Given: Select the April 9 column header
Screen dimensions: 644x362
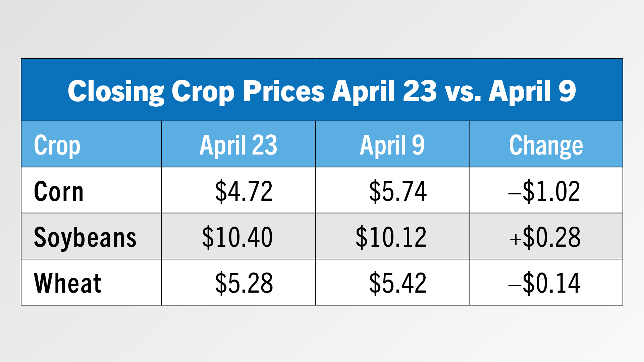Looking at the screenshot, I should pyautogui.click(x=392, y=145).
